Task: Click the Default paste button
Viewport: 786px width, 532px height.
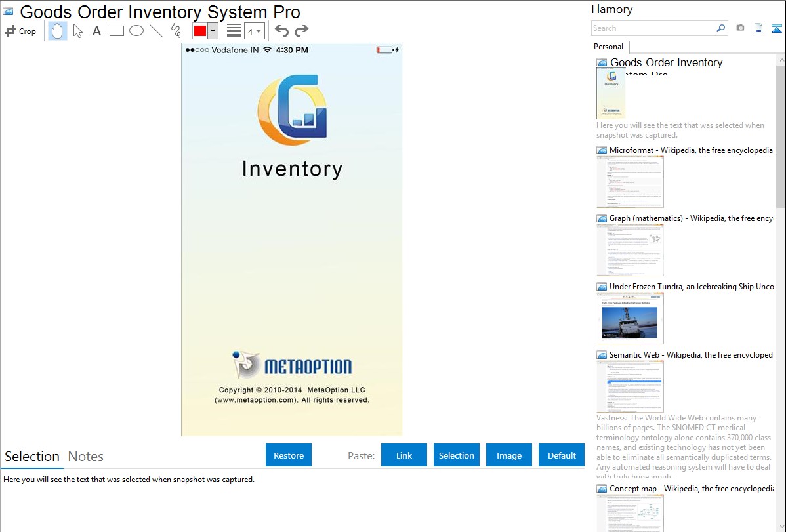Action: click(x=562, y=455)
